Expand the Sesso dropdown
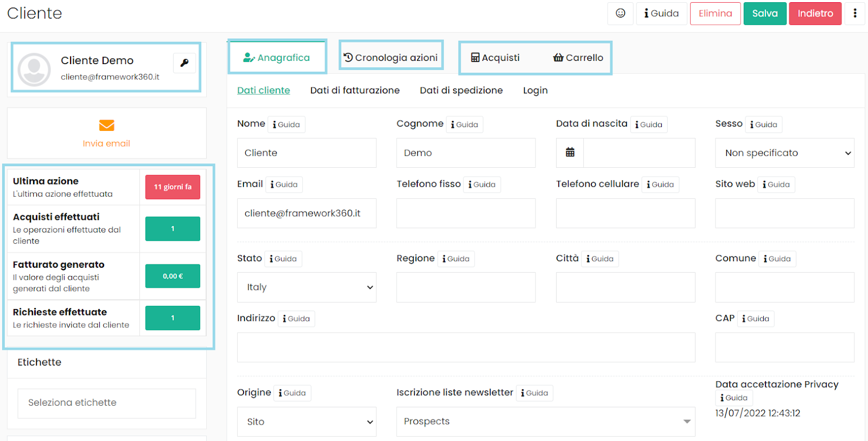 (x=784, y=153)
